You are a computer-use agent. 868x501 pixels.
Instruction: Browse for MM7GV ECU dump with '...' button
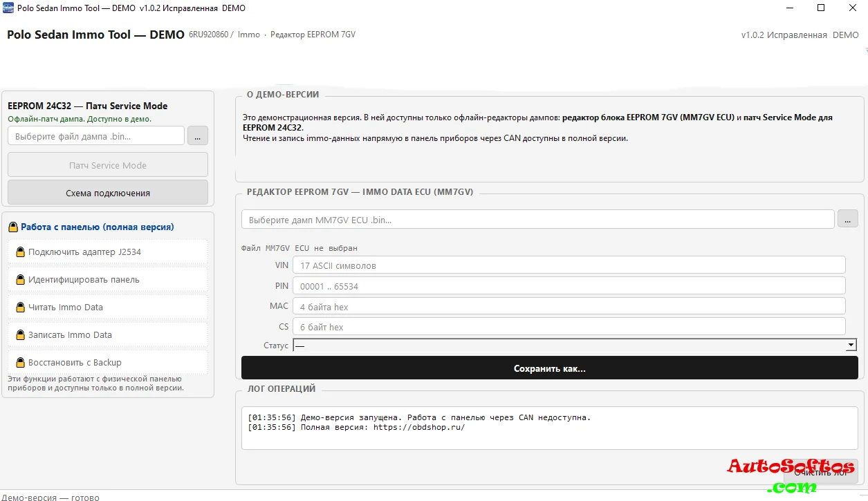[x=847, y=219]
